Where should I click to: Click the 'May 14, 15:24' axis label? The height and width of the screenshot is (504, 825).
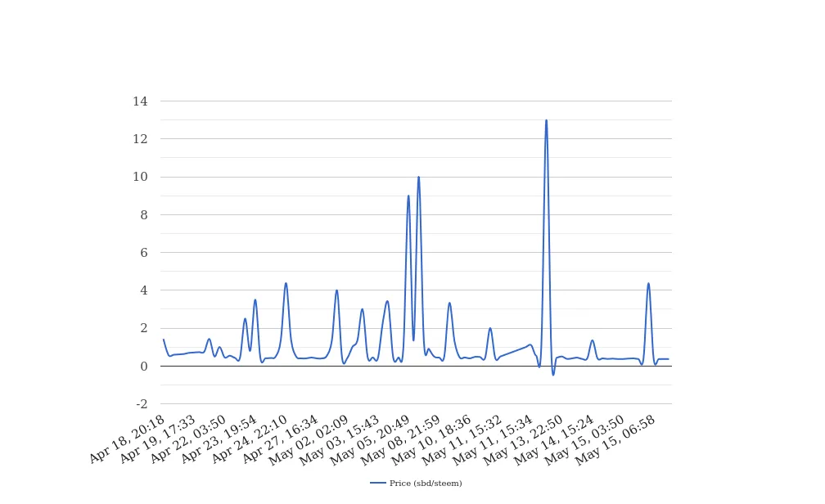pos(552,440)
